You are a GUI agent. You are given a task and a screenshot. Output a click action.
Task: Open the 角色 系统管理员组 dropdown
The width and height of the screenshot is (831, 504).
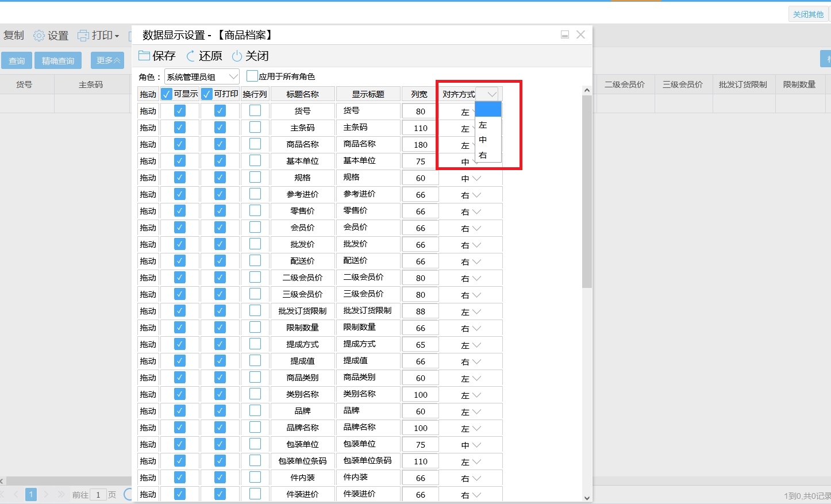(233, 76)
